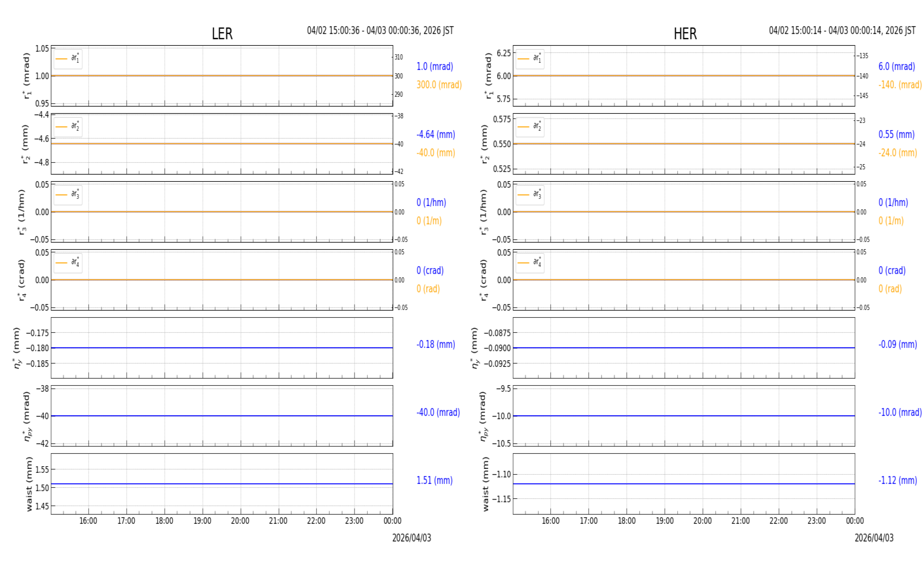Click the ∂r2* legend in HER plot
Image resolution: width=924 pixels, height=565 pixels.
529,127
